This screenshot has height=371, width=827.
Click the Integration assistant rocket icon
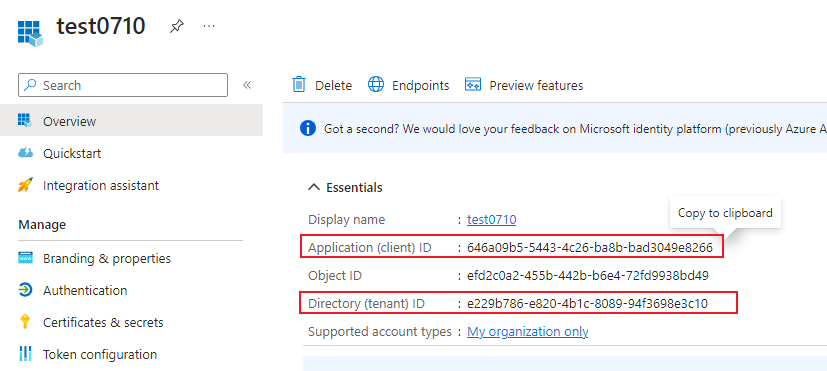[25, 185]
